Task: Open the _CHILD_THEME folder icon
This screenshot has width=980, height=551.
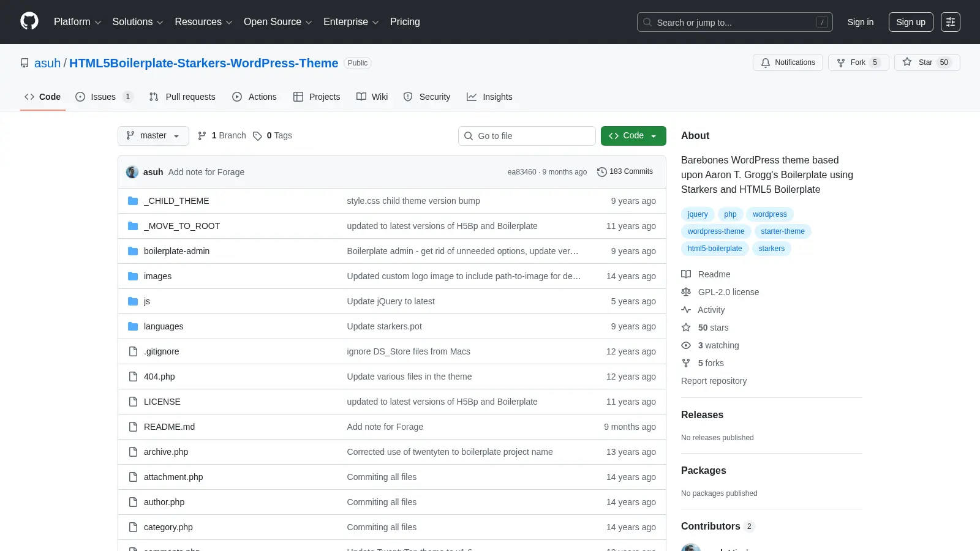Action: point(133,201)
